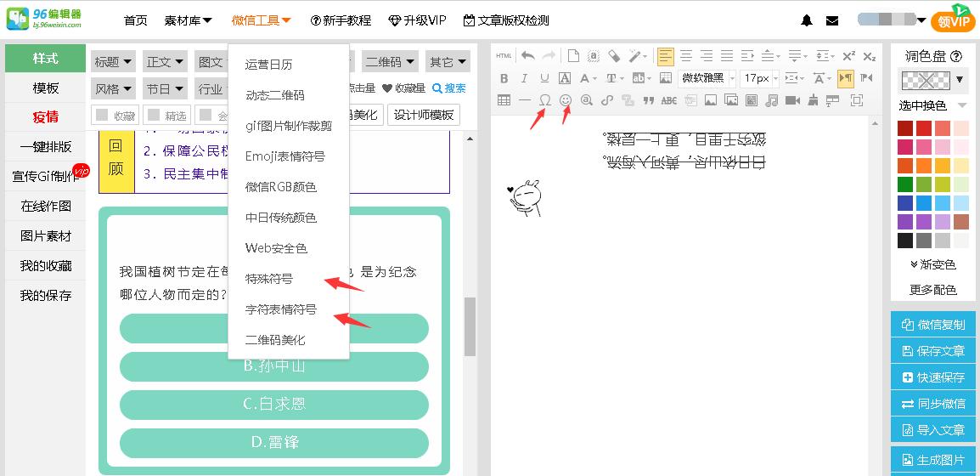Open the smiley emoticon picker
The image size is (980, 476).
pos(566,100)
